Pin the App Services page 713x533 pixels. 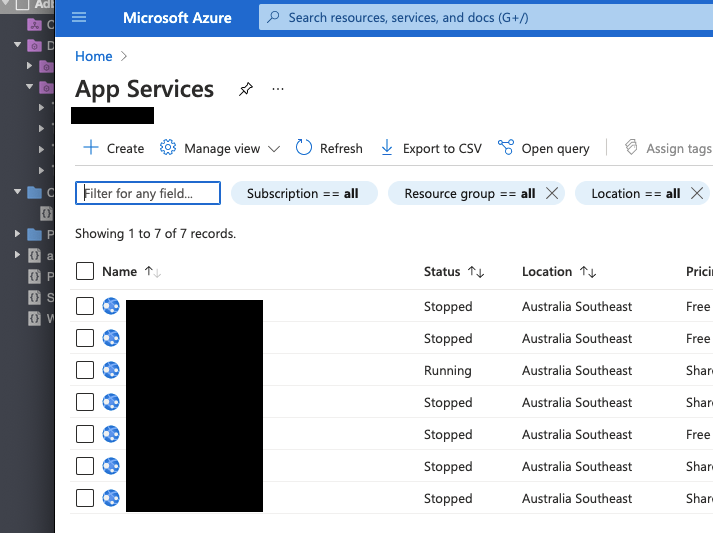tap(246, 89)
